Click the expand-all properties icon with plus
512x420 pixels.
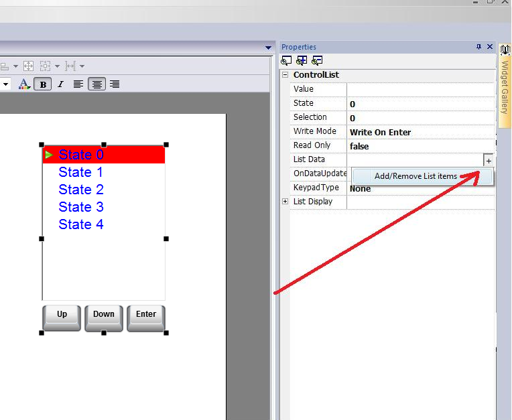click(x=302, y=60)
